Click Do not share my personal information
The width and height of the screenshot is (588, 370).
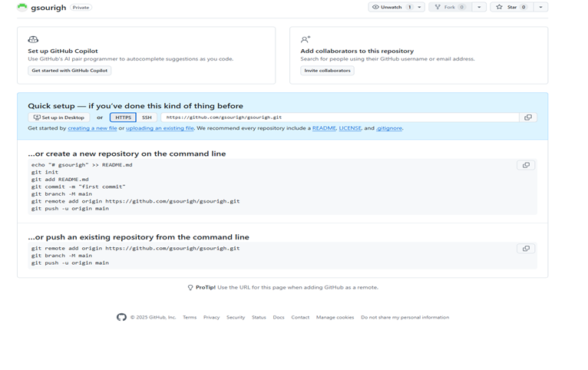[405, 318]
